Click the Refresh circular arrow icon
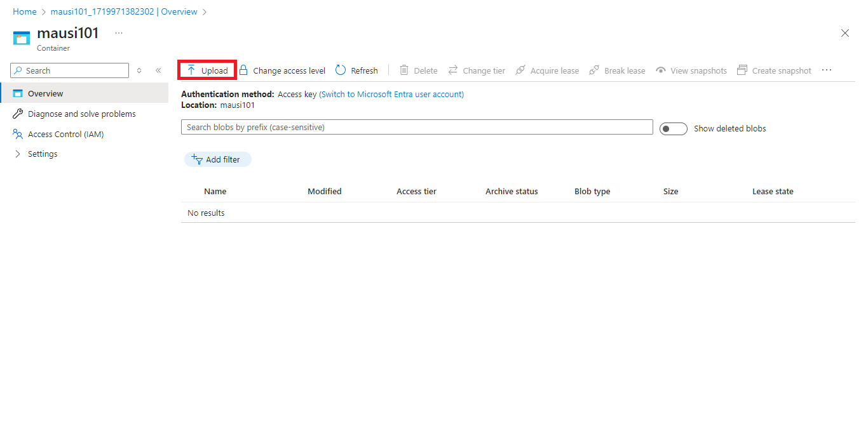The width and height of the screenshot is (868, 424). (341, 70)
